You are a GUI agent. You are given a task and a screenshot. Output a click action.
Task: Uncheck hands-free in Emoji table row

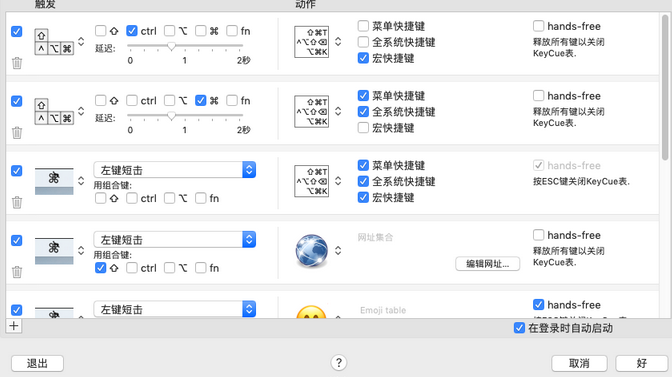(x=538, y=305)
